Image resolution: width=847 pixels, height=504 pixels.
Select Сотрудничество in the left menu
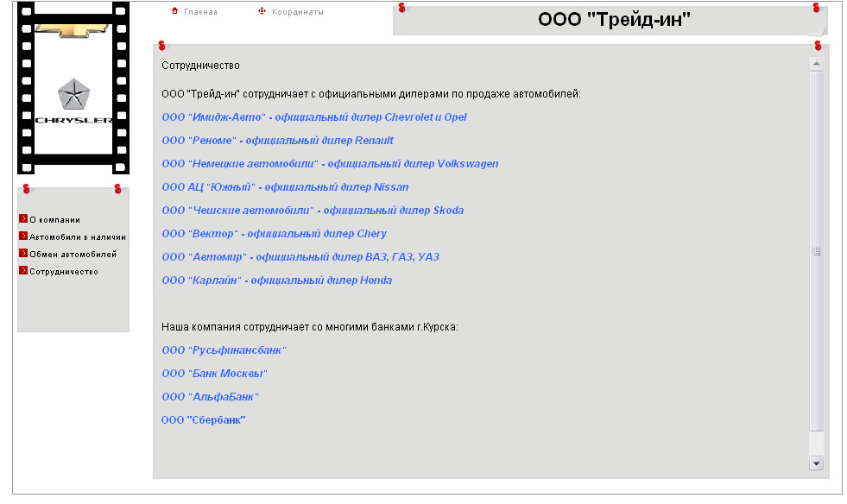click(64, 272)
